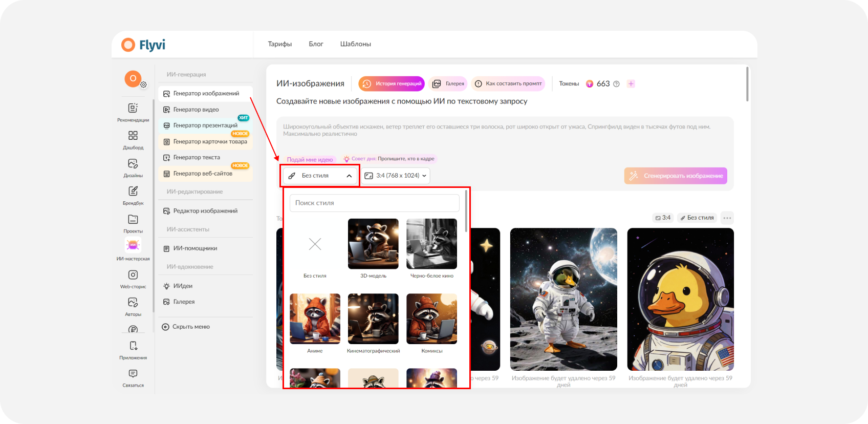
Task: Choose the Без стиля style option
Action: [315, 249]
